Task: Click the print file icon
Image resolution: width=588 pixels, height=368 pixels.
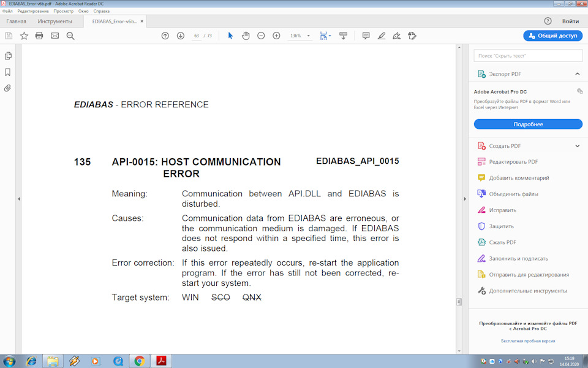Action: tap(39, 36)
